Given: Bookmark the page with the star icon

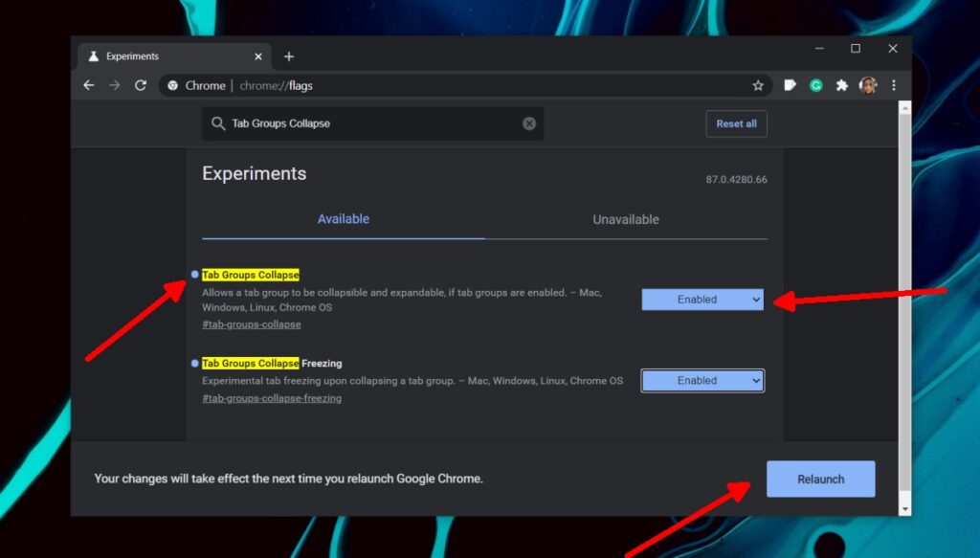Looking at the screenshot, I should click(758, 85).
